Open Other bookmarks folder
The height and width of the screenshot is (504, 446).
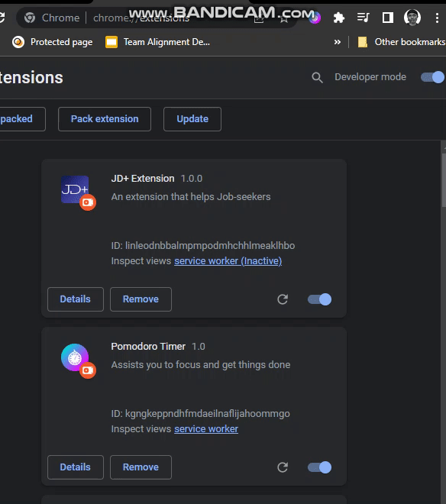[401, 42]
